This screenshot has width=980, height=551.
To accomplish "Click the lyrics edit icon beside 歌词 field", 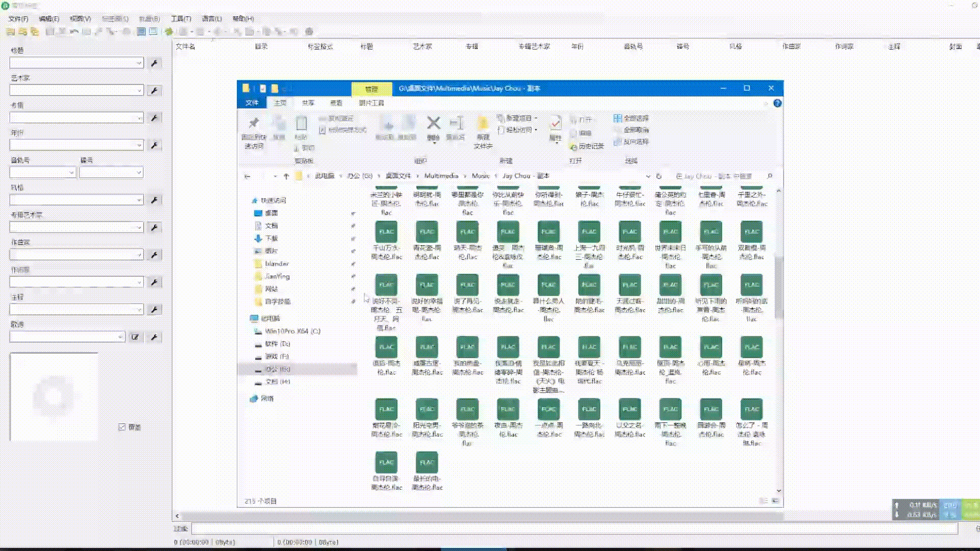I will point(135,337).
